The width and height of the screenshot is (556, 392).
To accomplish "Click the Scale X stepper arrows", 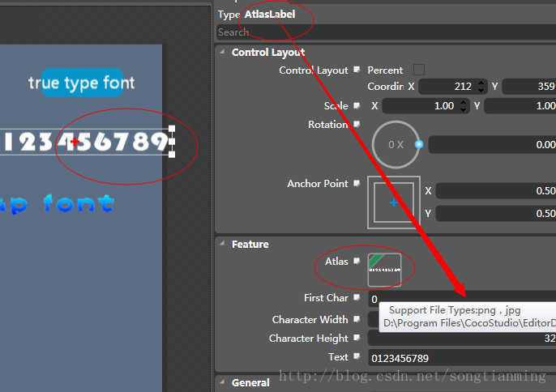I will click(463, 106).
